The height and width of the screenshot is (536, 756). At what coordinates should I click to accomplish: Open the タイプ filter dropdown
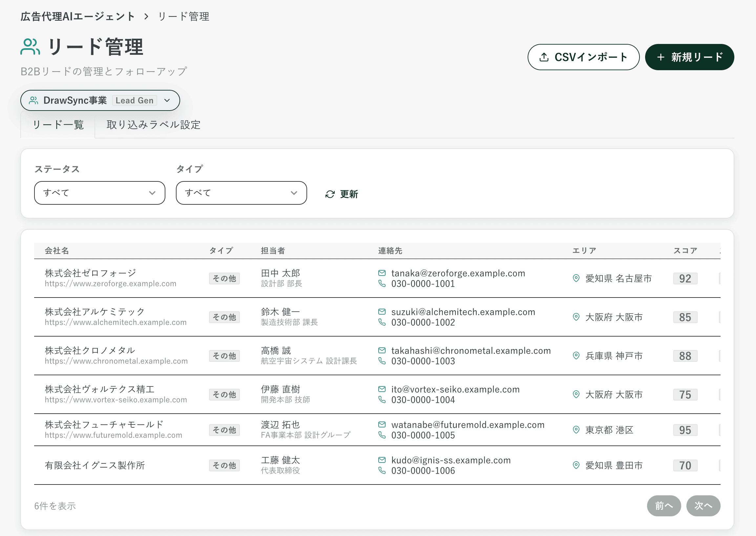[241, 193]
